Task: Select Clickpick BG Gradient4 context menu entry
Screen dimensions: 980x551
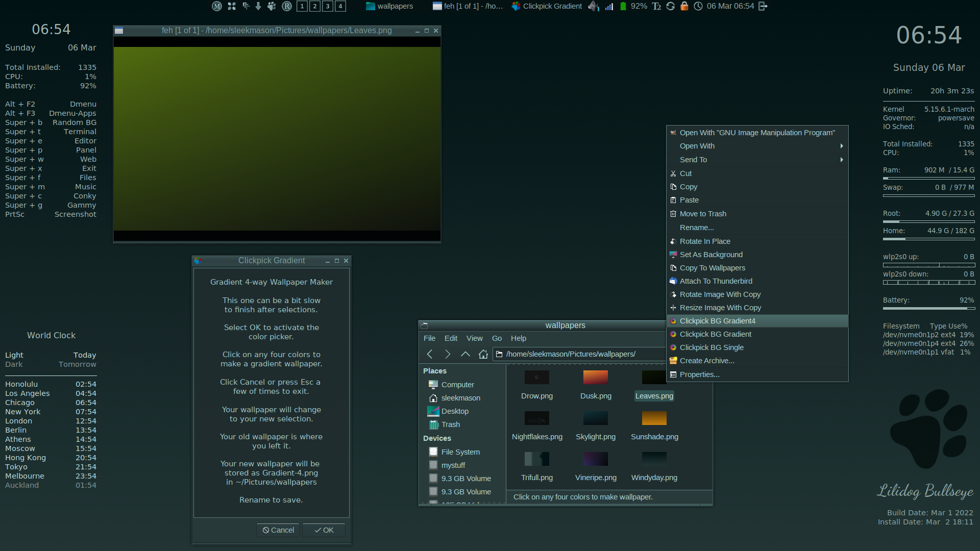Action: (717, 321)
